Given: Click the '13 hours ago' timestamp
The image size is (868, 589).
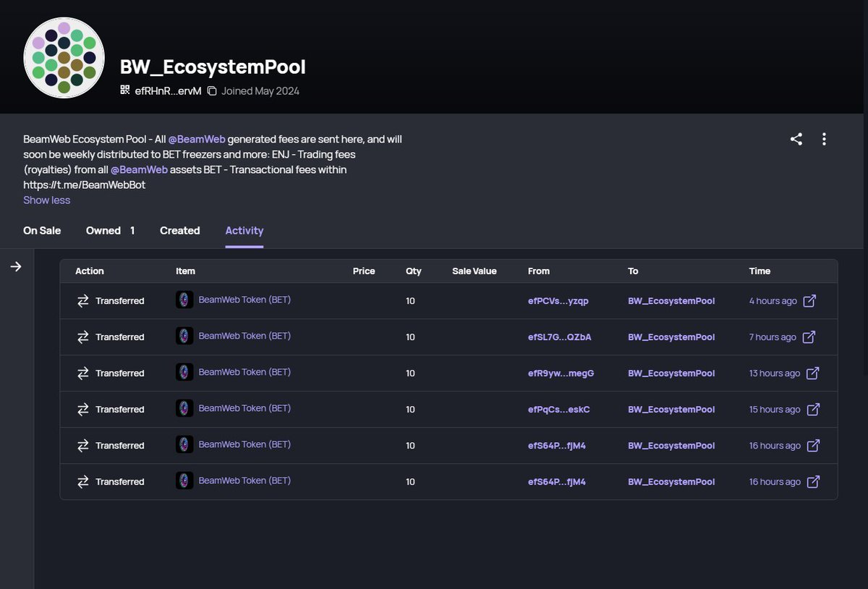Looking at the screenshot, I should coord(775,373).
